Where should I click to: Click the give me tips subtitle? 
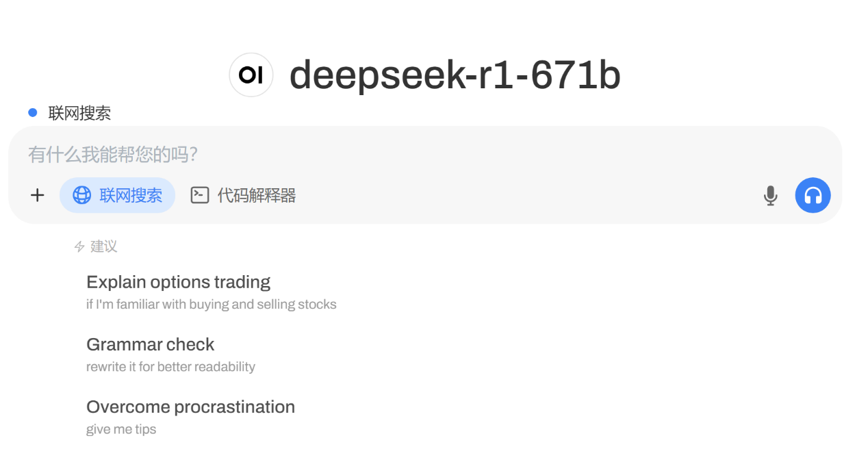[121, 430]
